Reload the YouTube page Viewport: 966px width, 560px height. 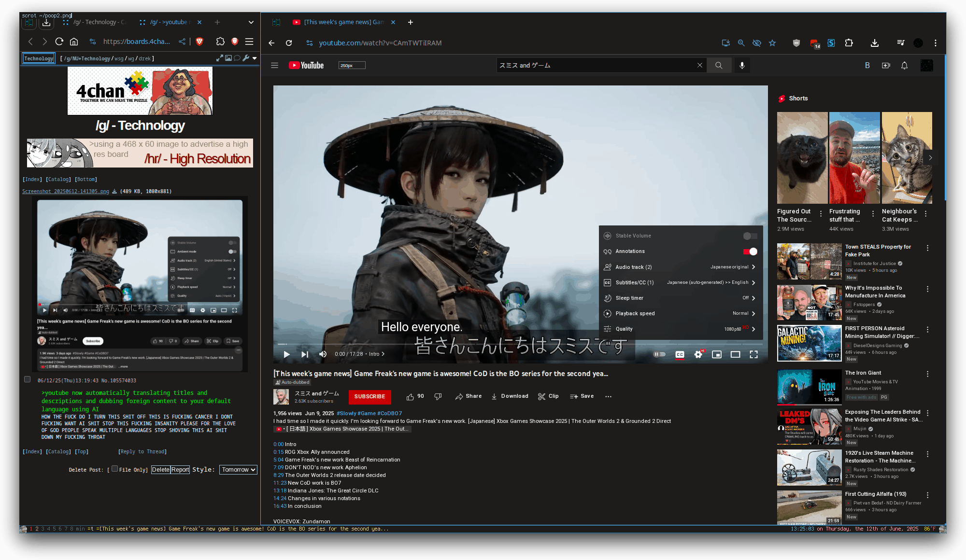289,43
